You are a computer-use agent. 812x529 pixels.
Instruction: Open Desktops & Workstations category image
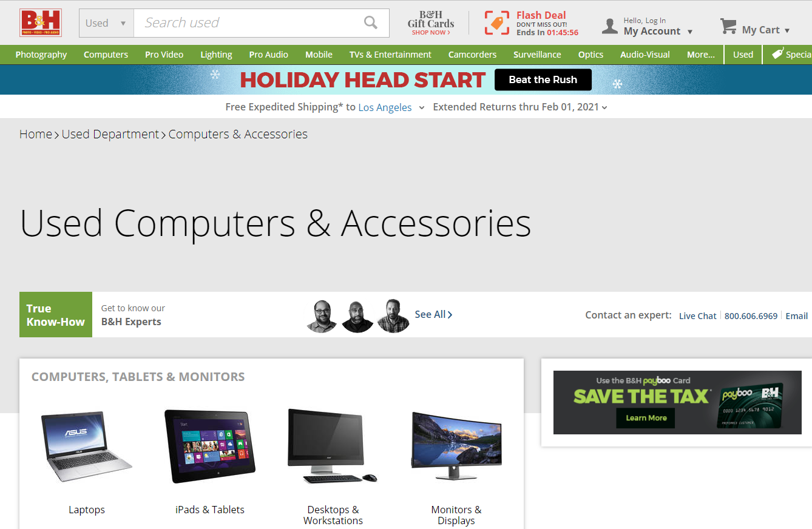pos(333,446)
